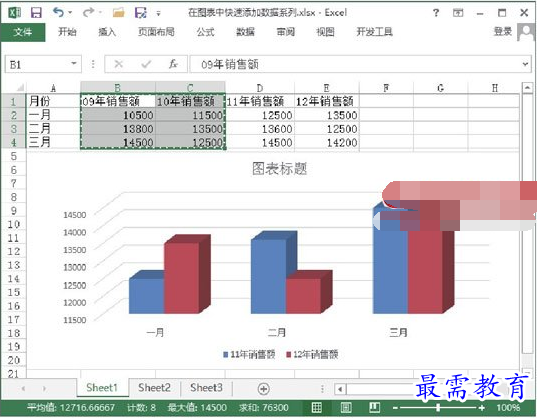Click the 登录 sign-in link
537x418 pixels.
(502, 31)
